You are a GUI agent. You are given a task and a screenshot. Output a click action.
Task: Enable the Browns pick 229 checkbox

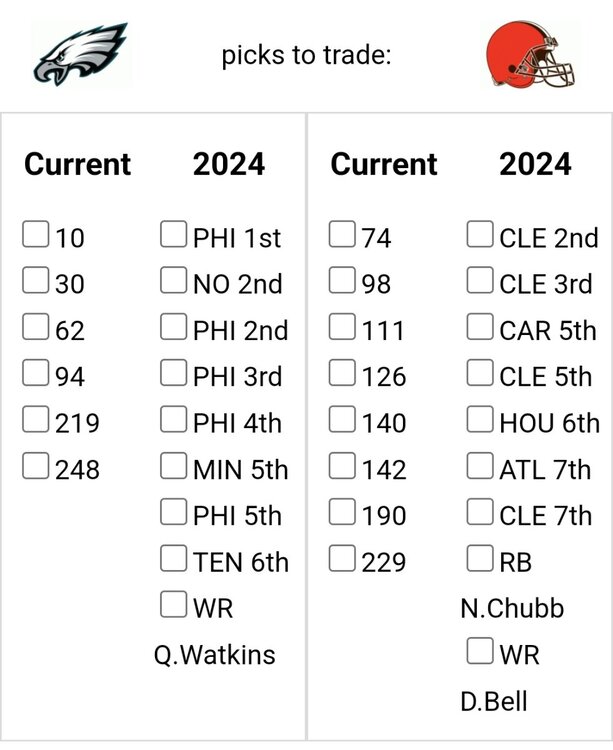tap(343, 560)
